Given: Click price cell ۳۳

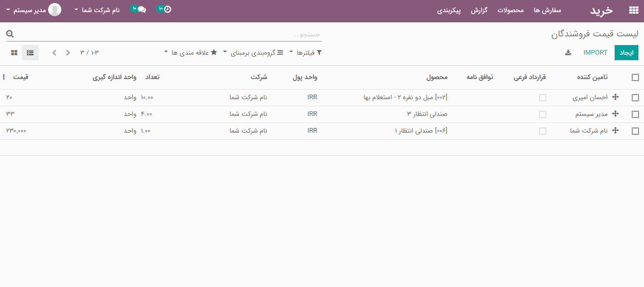Looking at the screenshot, I should click(x=10, y=114).
